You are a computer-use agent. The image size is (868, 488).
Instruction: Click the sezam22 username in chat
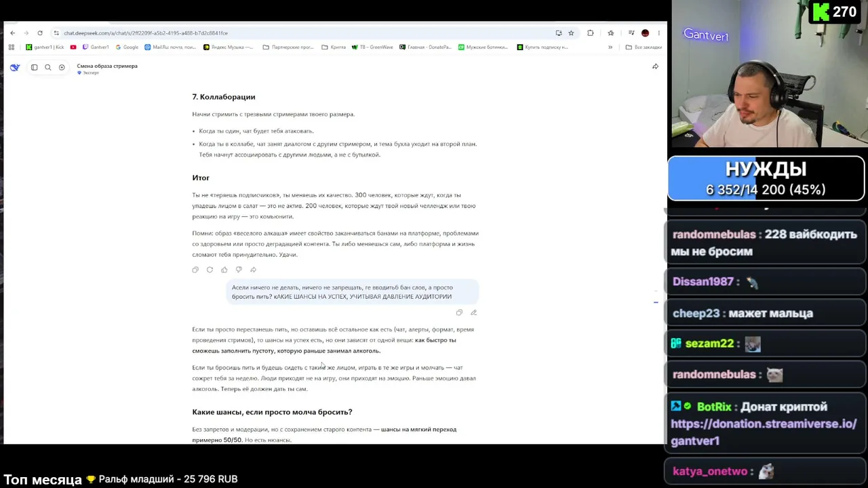pos(709,344)
